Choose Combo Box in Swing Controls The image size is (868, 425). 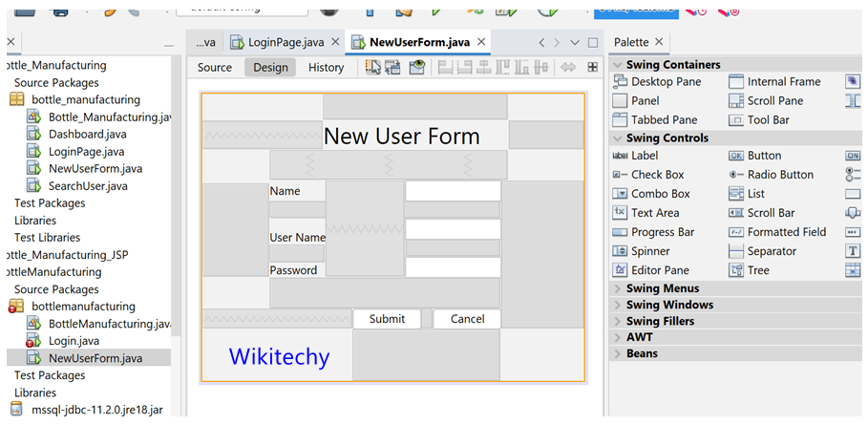click(660, 194)
